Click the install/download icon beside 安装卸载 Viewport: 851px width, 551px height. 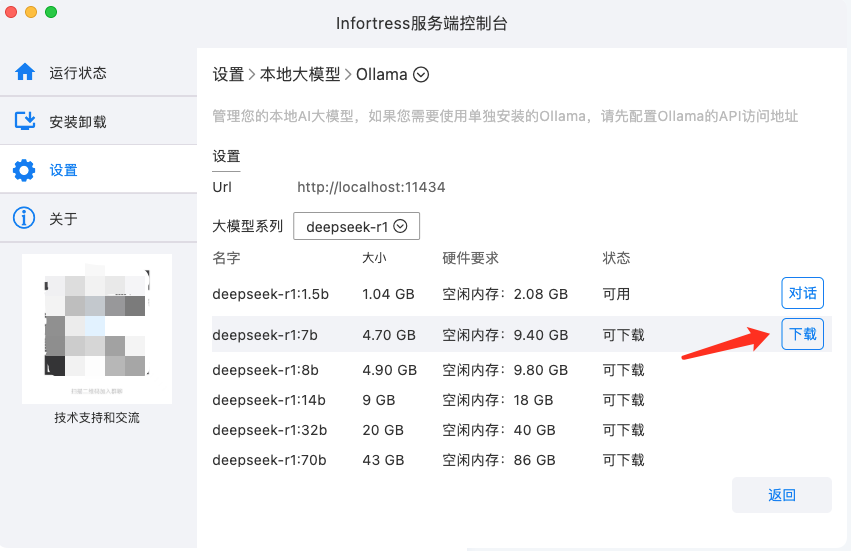tap(25, 121)
